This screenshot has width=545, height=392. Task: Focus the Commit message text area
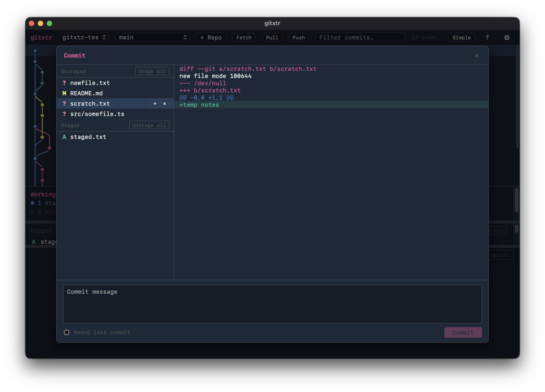(272, 304)
